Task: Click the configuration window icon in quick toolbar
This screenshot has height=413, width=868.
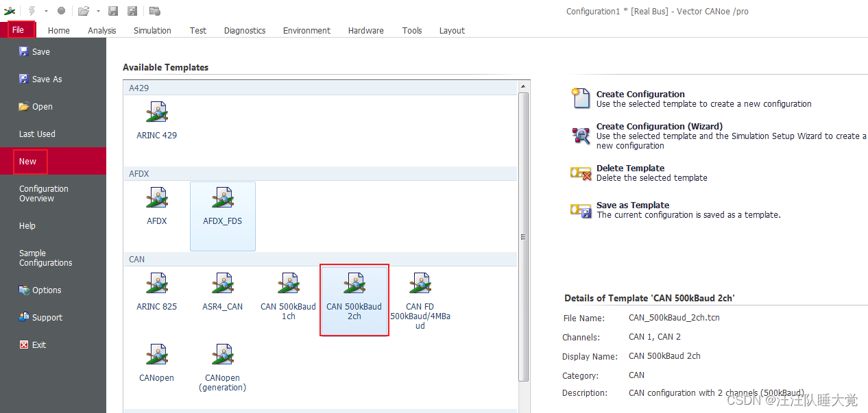Action: 155,11
